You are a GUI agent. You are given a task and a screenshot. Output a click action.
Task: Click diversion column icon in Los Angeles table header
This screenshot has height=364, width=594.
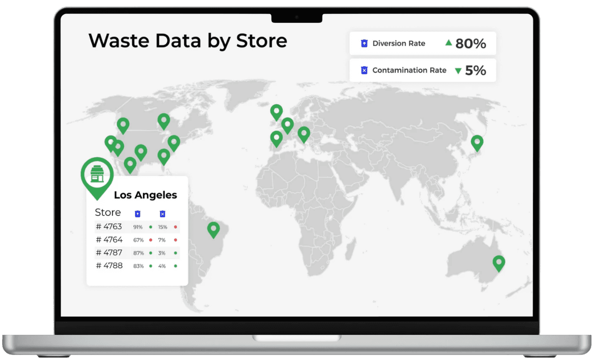coord(138,214)
